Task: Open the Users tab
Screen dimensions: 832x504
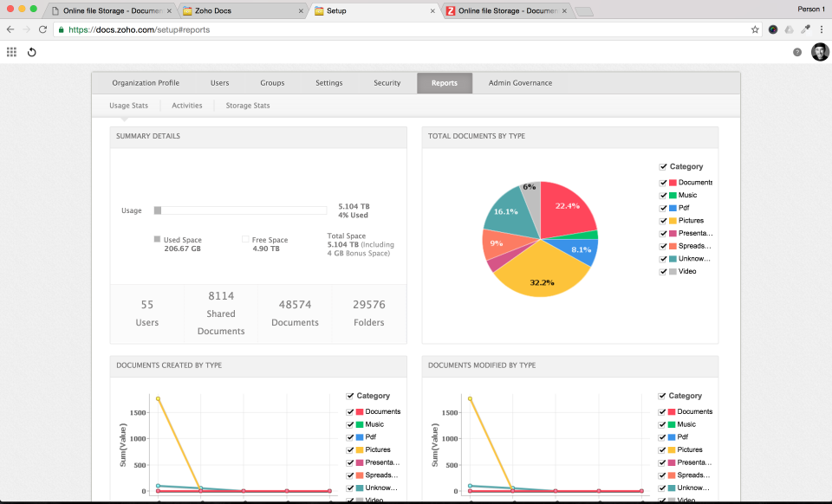Action: (x=219, y=82)
